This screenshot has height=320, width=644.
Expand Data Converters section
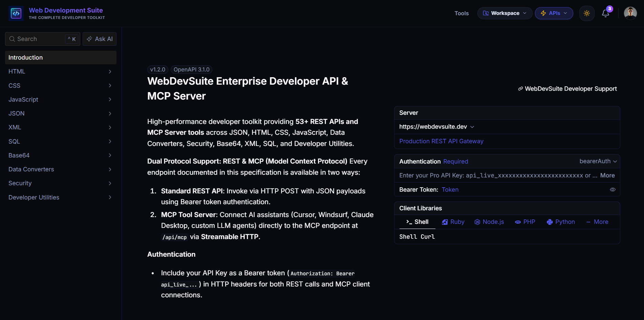click(x=61, y=169)
